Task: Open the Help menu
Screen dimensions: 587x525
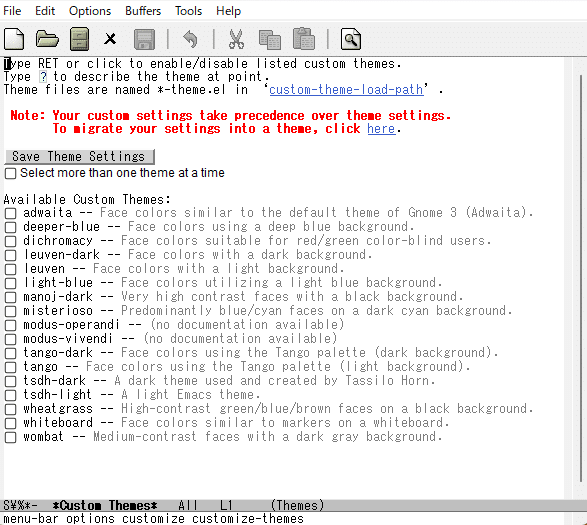Action: tap(228, 11)
